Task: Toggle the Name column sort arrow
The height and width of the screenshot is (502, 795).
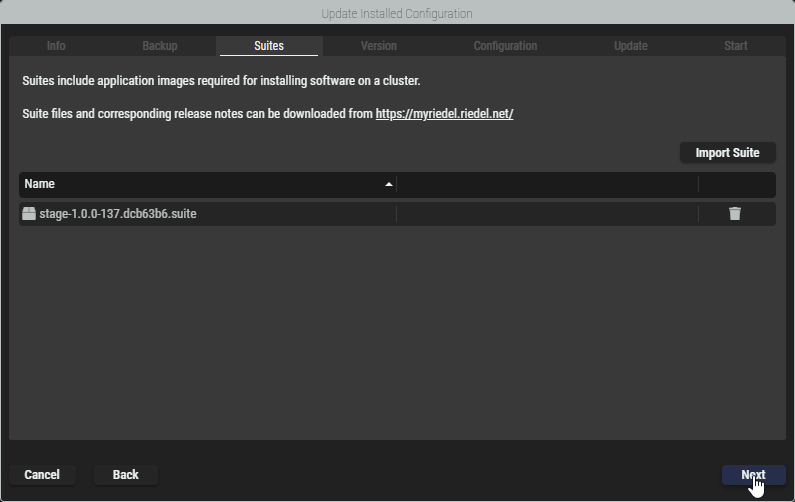Action: pos(389,185)
